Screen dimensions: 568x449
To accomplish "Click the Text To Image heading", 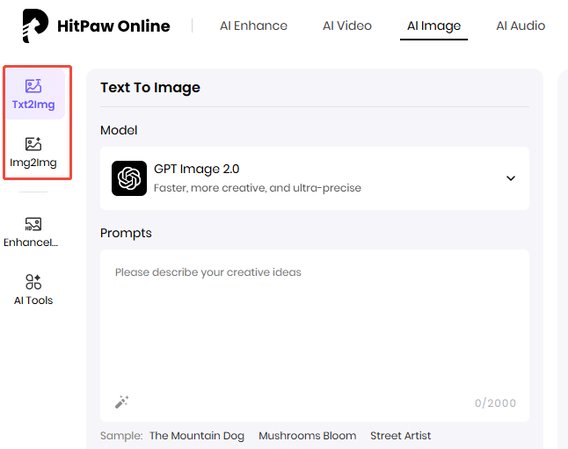I will [x=150, y=87].
